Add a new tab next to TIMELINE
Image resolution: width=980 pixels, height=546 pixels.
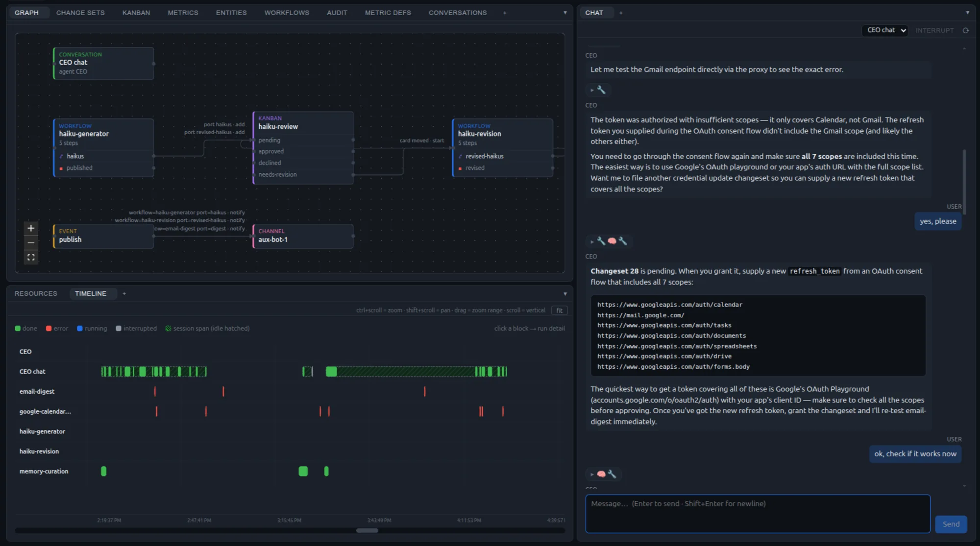tap(124, 294)
